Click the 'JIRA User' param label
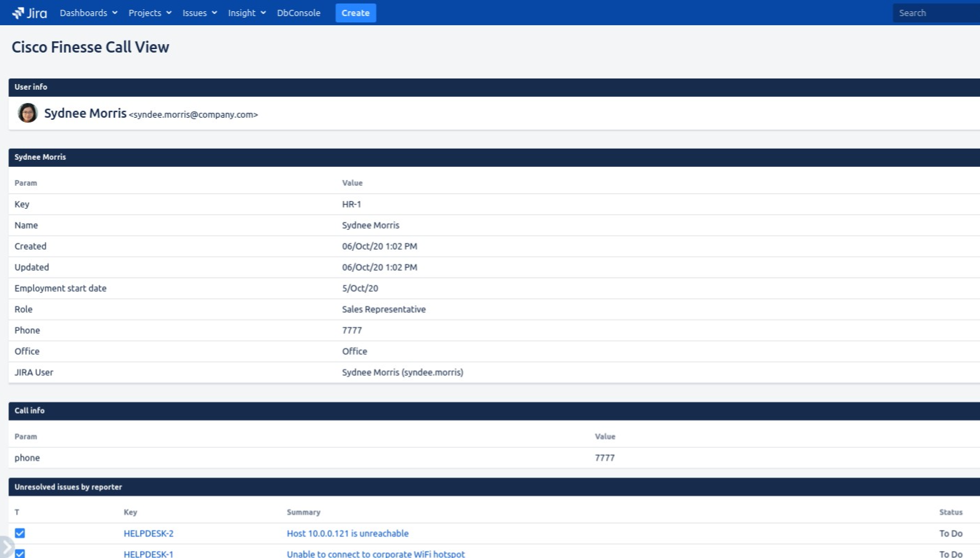 coord(34,372)
